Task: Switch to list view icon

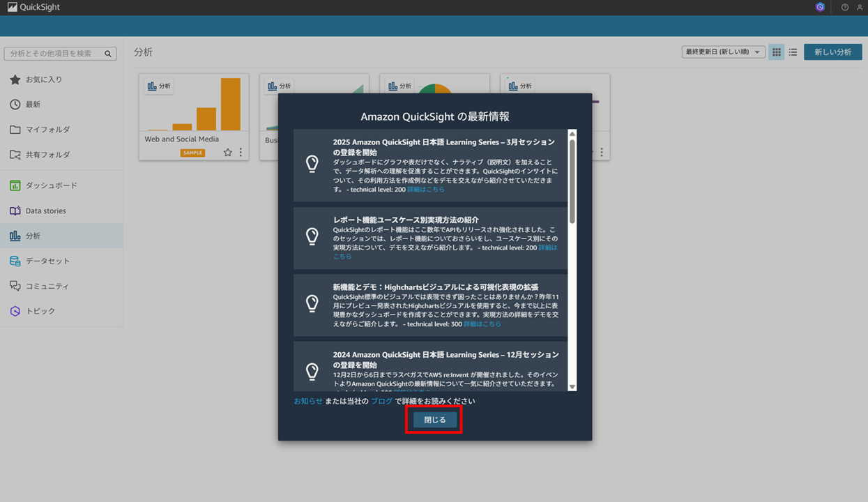Action: 793,52
